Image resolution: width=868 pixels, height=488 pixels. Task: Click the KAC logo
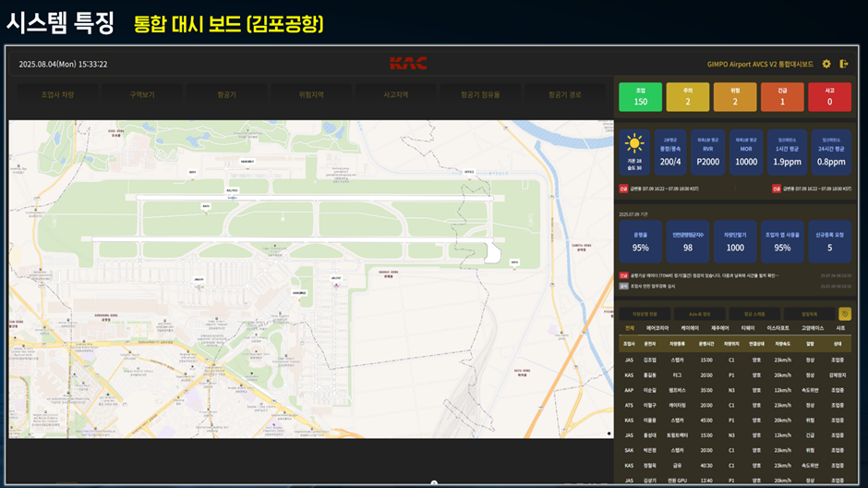(x=407, y=64)
